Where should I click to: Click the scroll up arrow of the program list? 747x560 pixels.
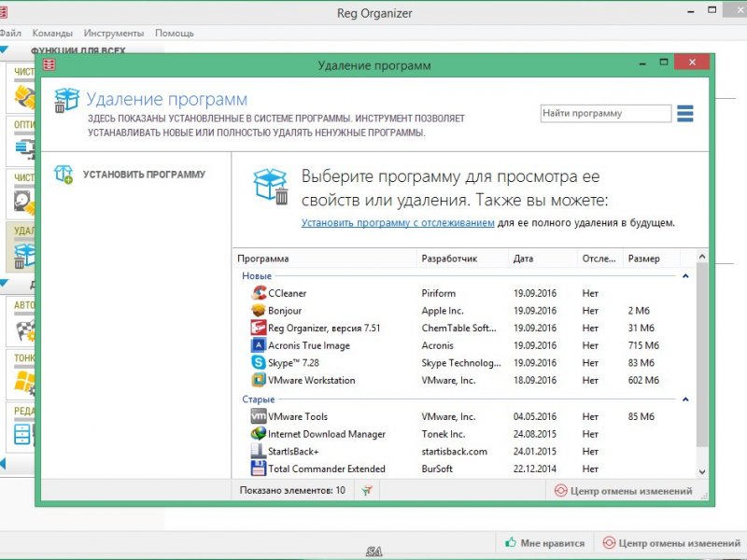702,257
